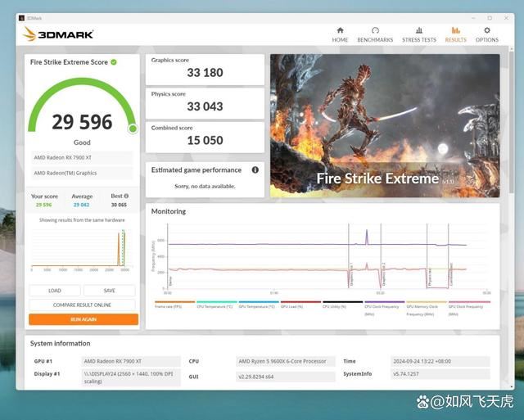Click the BENCHMARKS menu label

tap(375, 40)
